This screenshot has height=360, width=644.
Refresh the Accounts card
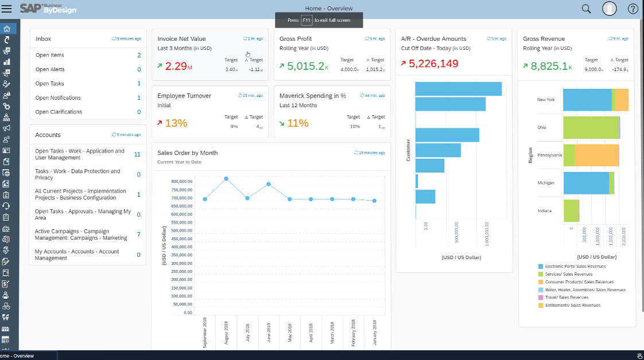[x=114, y=135]
